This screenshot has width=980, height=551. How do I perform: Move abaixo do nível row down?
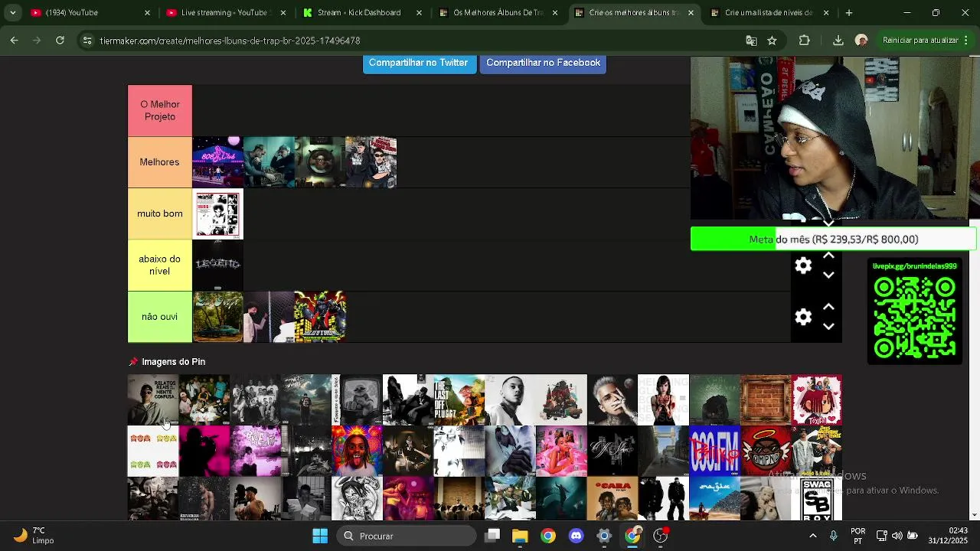(828, 275)
